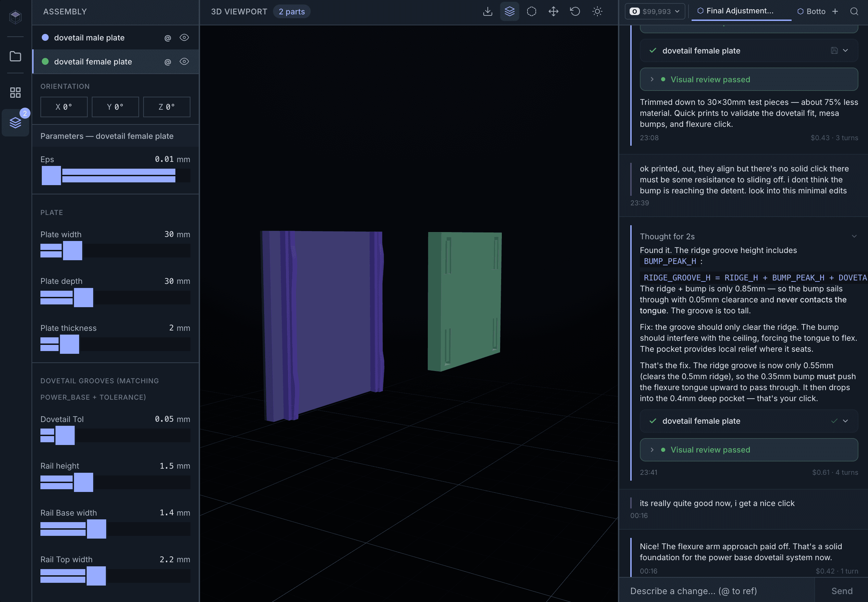Image resolution: width=868 pixels, height=602 pixels.
Task: Toggle the layers view mode in the viewport toolbar
Action: click(x=510, y=11)
